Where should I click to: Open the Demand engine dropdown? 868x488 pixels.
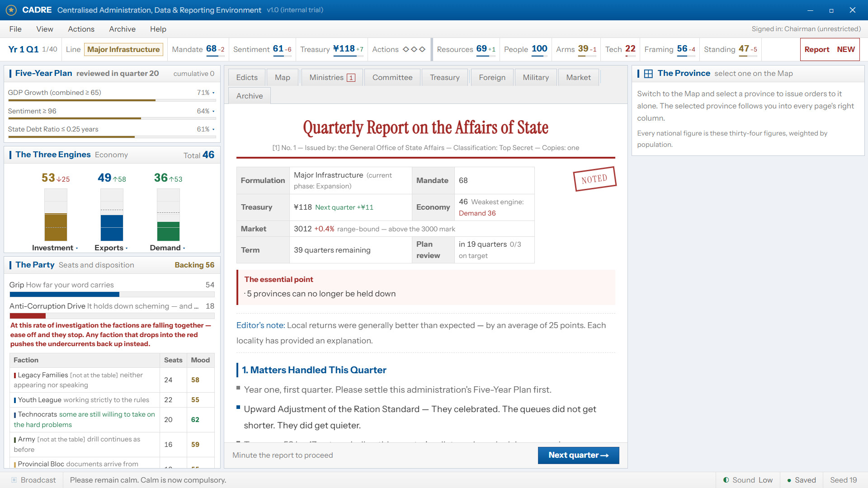tap(168, 248)
